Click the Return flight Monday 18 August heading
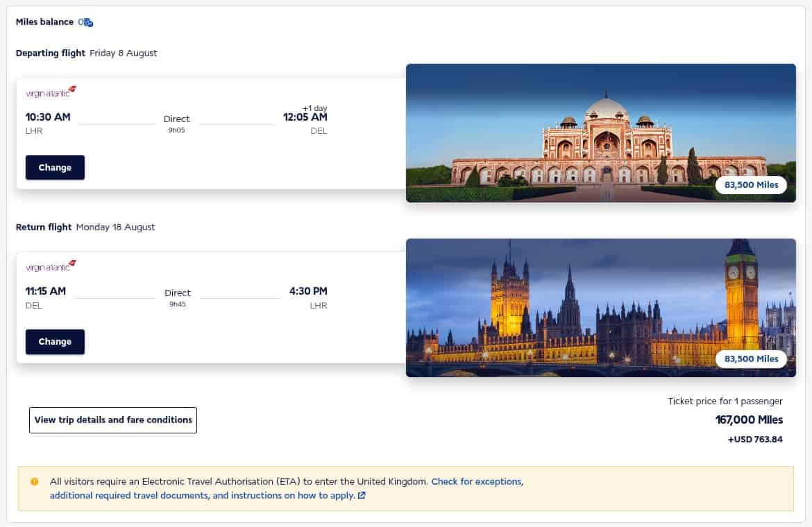The height and width of the screenshot is (527, 812). 85,227
